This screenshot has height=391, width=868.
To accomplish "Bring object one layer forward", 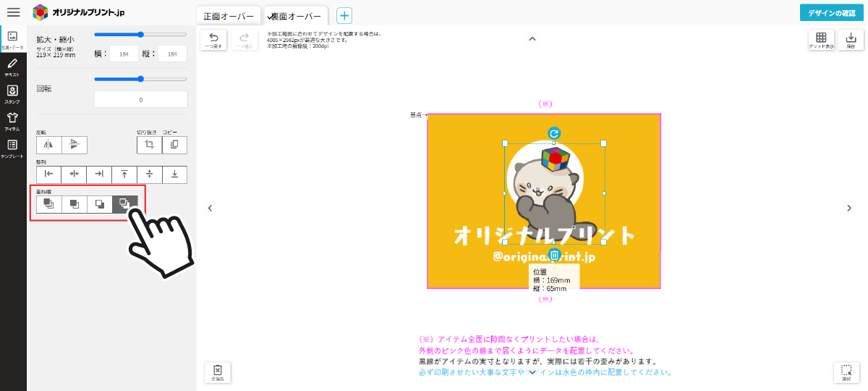I will pyautogui.click(x=74, y=204).
